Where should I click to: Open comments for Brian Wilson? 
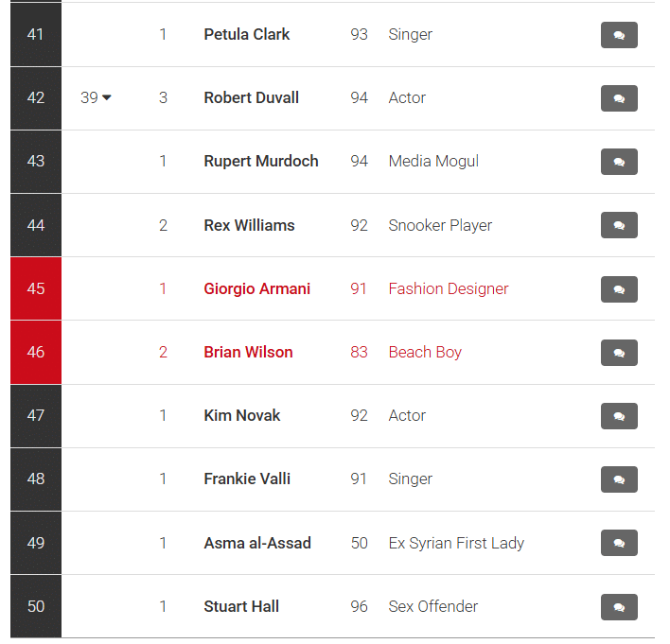click(619, 353)
